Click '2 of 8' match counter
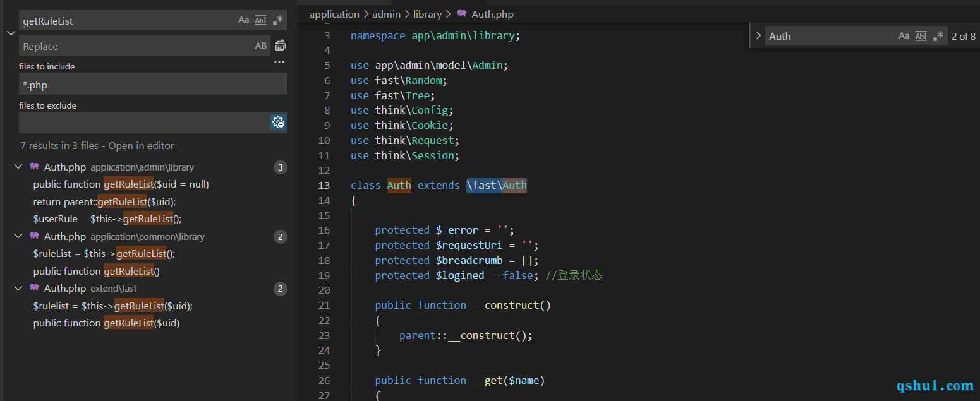The height and width of the screenshot is (401, 980). tap(964, 37)
